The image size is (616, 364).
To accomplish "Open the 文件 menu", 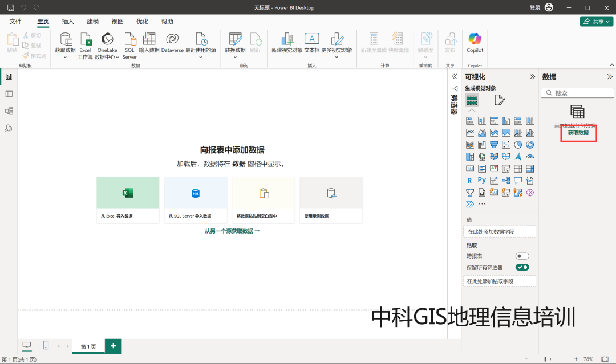I will [15, 22].
